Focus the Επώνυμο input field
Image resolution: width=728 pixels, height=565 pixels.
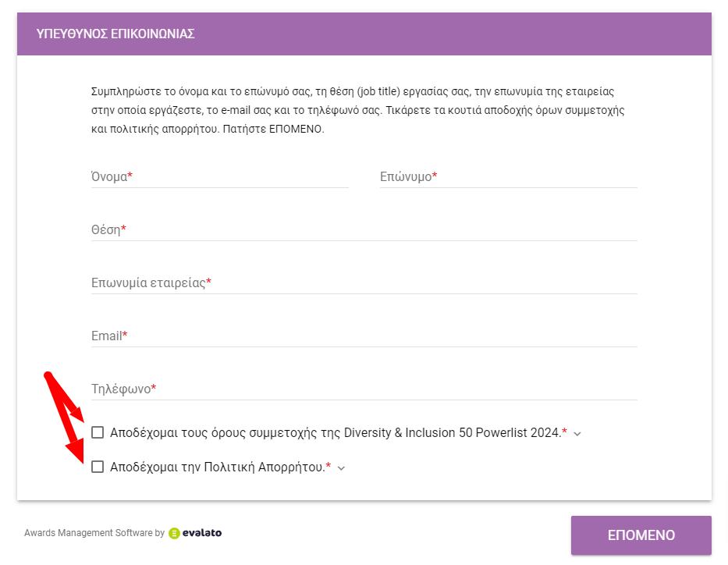(x=509, y=177)
